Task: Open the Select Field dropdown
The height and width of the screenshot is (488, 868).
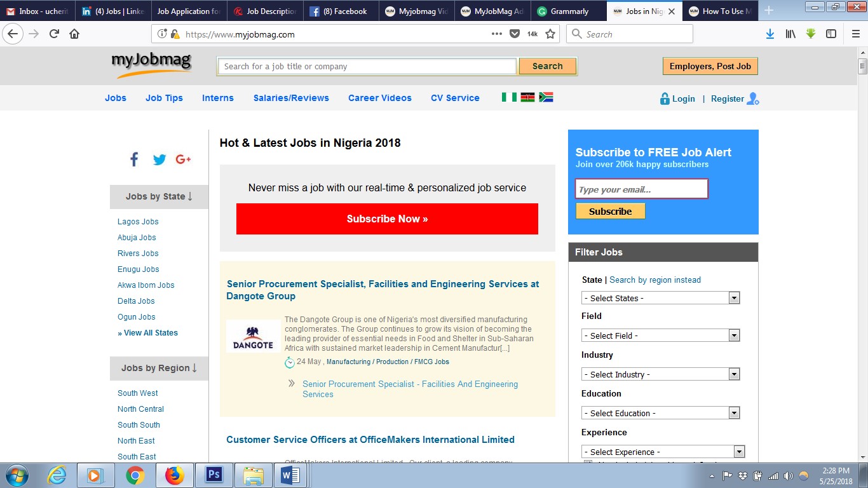Action: 661,335
